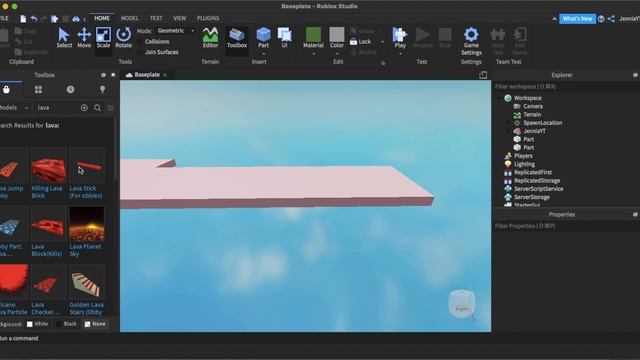Activate the Scale tool

click(x=103, y=38)
